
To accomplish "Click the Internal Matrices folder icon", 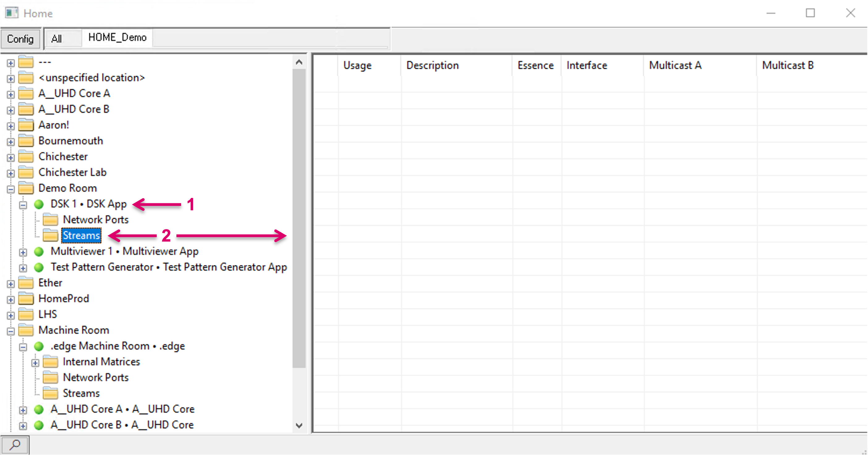I will [51, 362].
